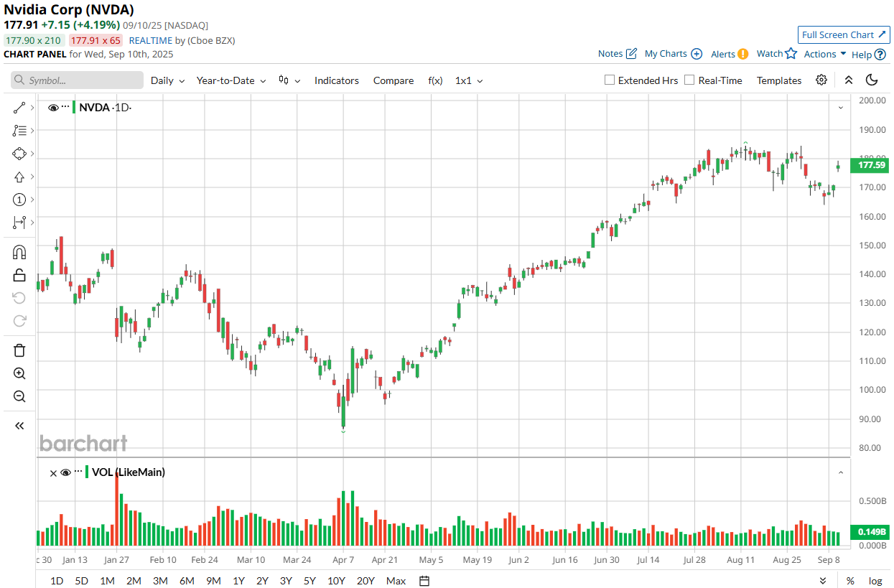The height and width of the screenshot is (588, 894).
Task: Collapse the NVDA price pane chevron
Action: pos(840,108)
